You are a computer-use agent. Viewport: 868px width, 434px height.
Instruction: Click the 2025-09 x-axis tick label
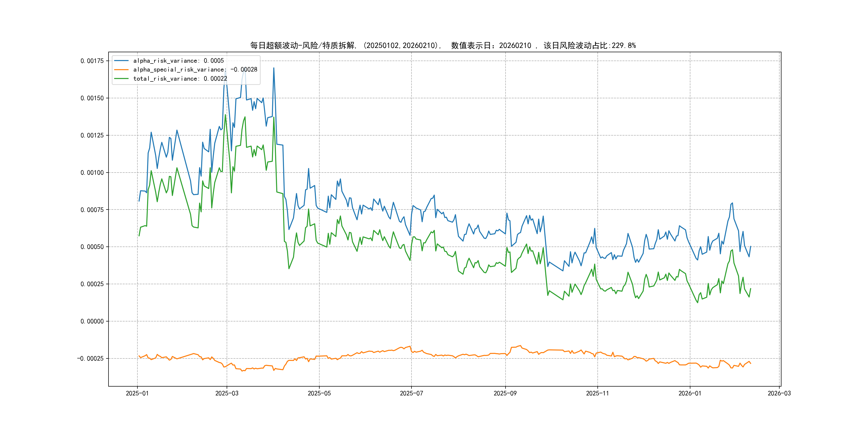[x=505, y=393]
